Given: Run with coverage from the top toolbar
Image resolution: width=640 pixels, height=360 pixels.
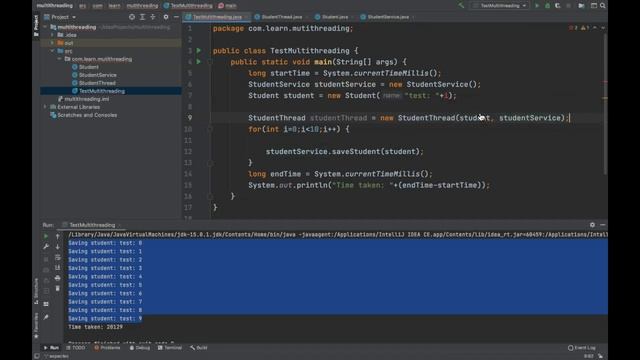Looking at the screenshot, I should tap(558, 6).
